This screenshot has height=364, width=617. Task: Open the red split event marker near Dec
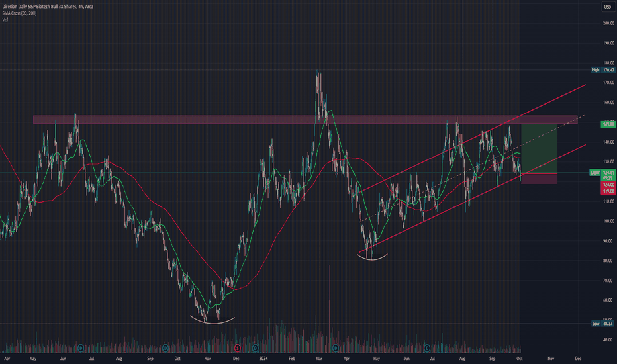(x=237, y=348)
